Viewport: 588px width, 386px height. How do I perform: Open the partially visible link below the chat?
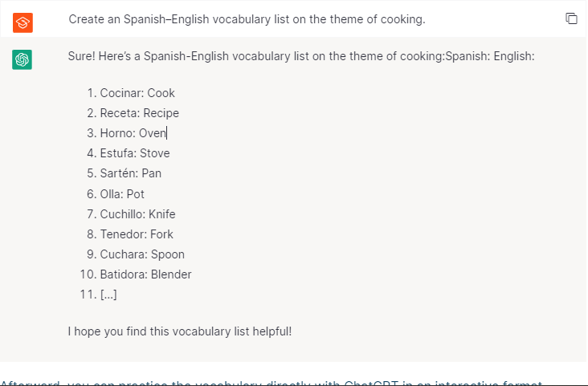click(x=272, y=384)
